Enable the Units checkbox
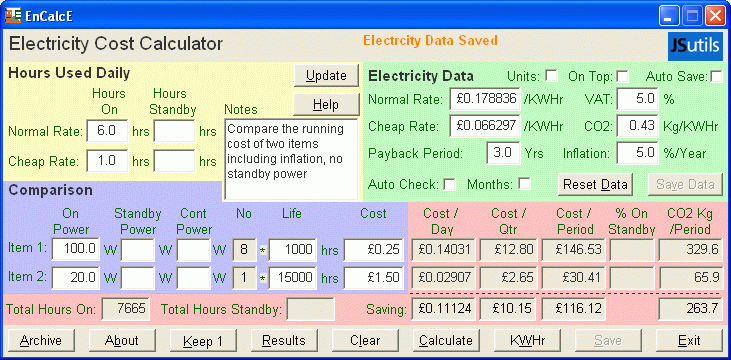Screen dimensions: 731x360 pos(552,76)
